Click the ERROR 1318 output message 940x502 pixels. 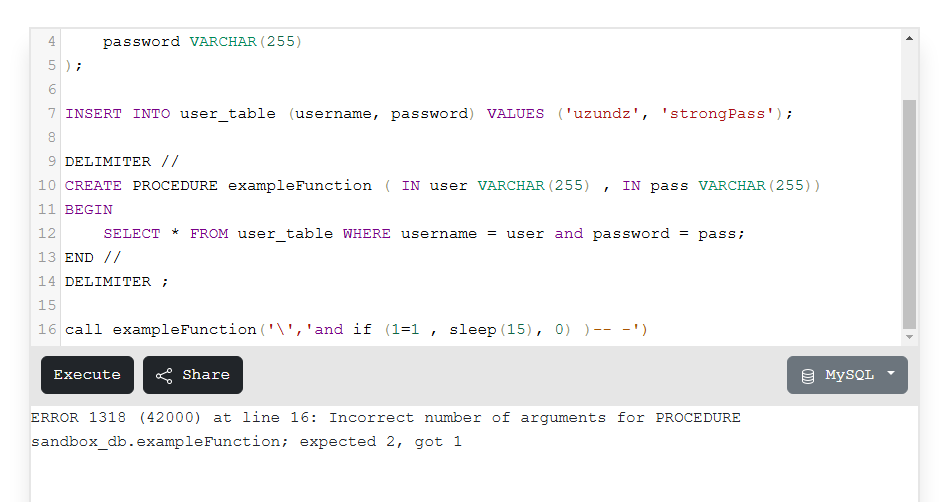pos(385,429)
